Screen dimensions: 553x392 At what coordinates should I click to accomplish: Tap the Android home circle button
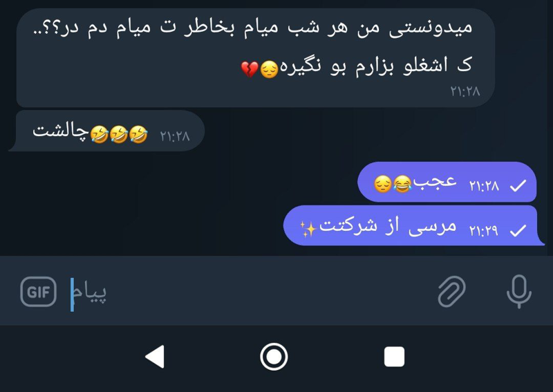(274, 356)
